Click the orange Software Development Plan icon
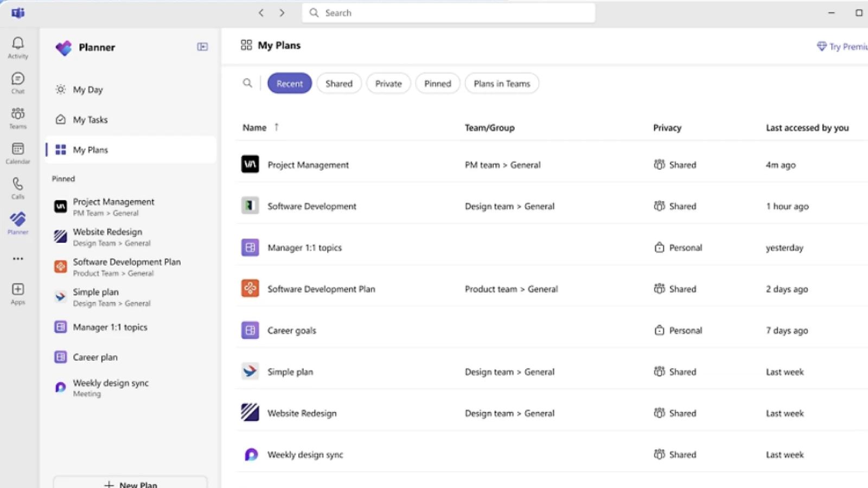 click(250, 288)
